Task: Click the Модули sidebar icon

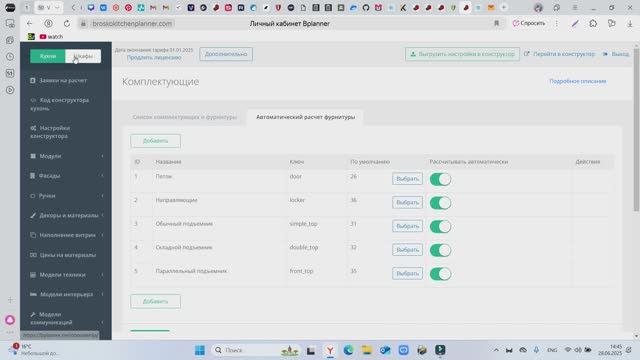Action: (33, 156)
